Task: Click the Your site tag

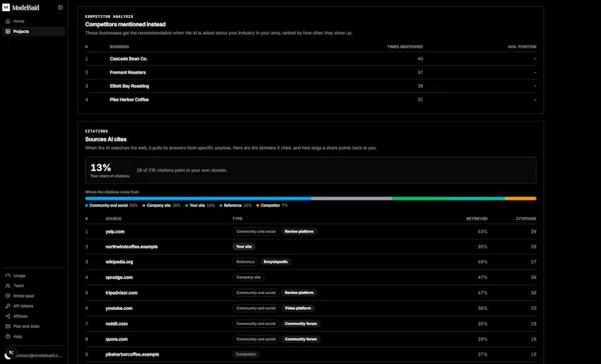Action: tap(243, 247)
